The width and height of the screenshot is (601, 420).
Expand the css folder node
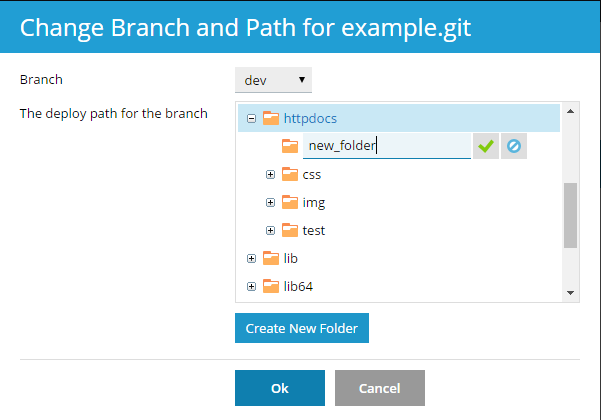(x=271, y=174)
